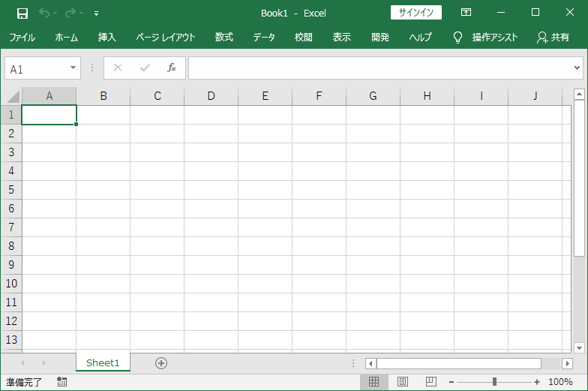Zoom in with the plus button
The width and height of the screenshot is (588, 391).
(x=537, y=382)
